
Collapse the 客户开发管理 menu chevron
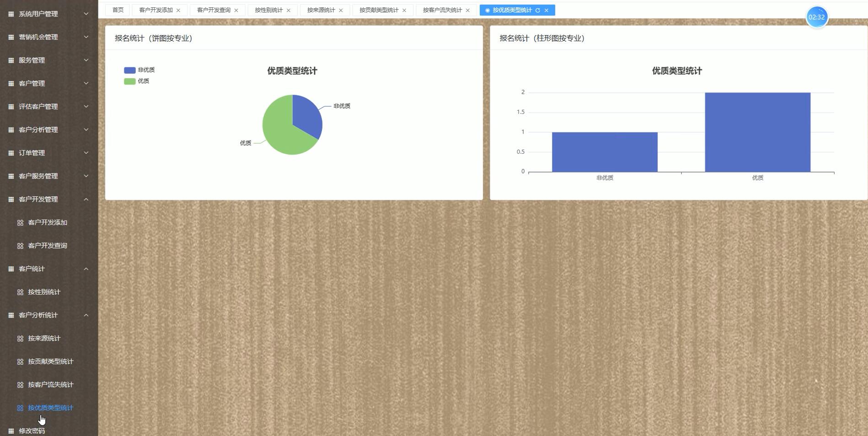point(86,199)
